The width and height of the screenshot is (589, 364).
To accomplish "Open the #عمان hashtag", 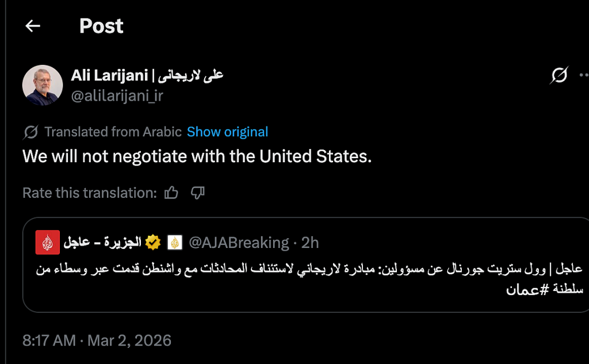I will (x=525, y=289).
